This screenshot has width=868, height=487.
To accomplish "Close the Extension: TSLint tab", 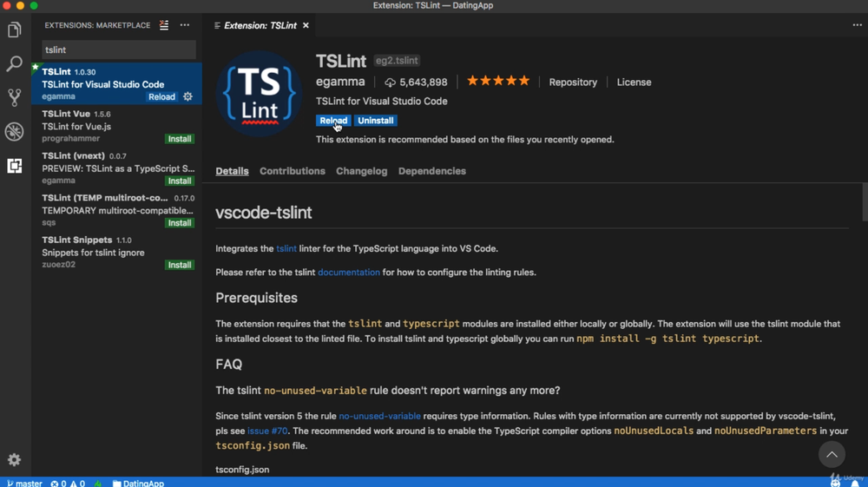I will click(306, 25).
